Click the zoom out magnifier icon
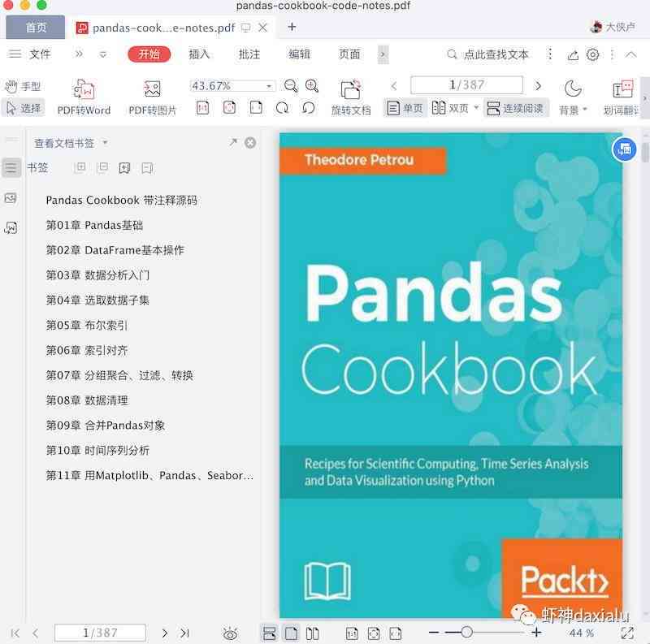The width and height of the screenshot is (650, 644). click(x=291, y=86)
